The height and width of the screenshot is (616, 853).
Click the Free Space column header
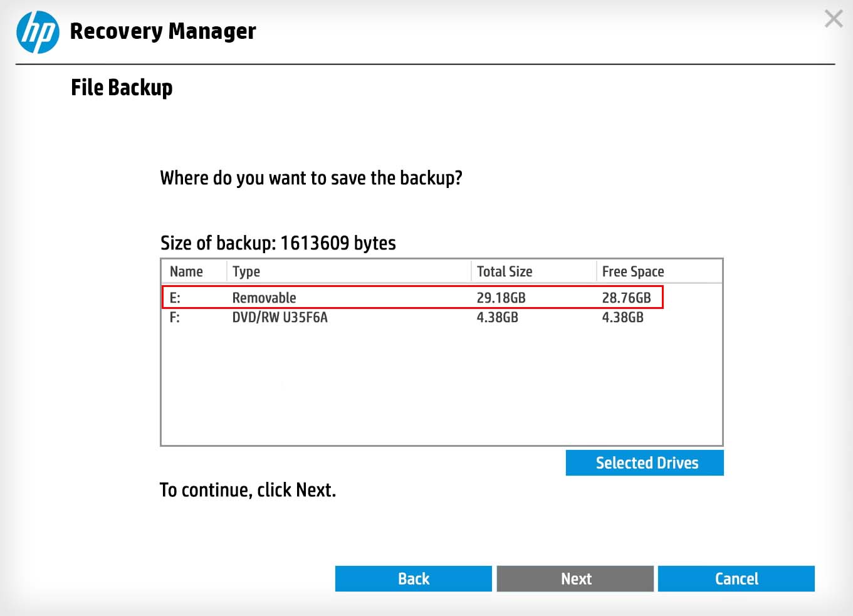(659, 271)
